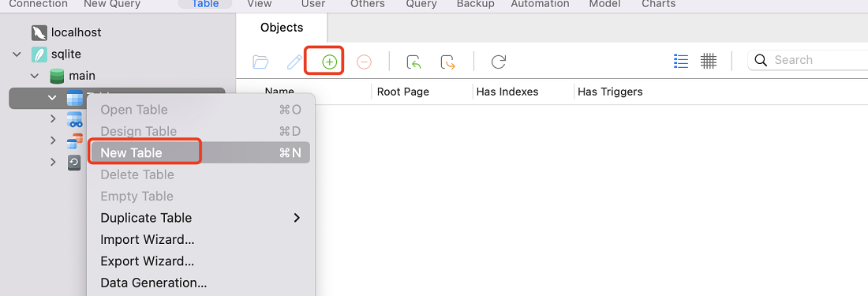The image size is (868, 296).
Task: Click the Table toolbar button
Action: pyautogui.click(x=205, y=4)
